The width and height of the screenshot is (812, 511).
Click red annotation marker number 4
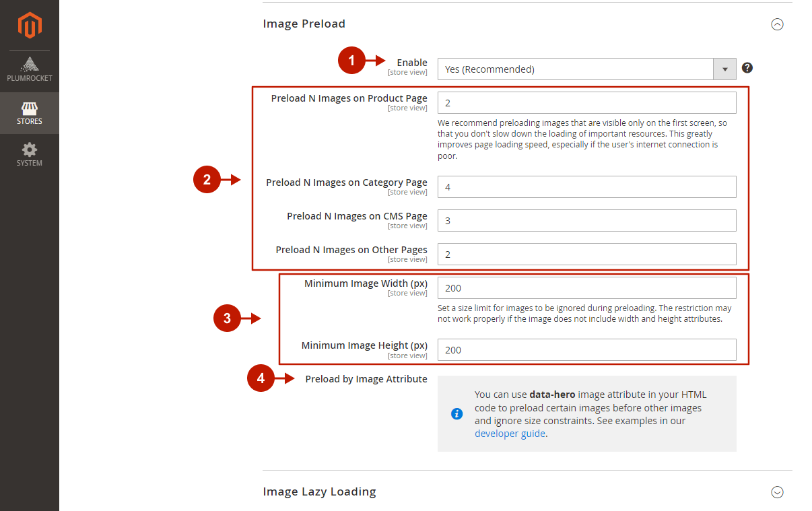click(261, 379)
